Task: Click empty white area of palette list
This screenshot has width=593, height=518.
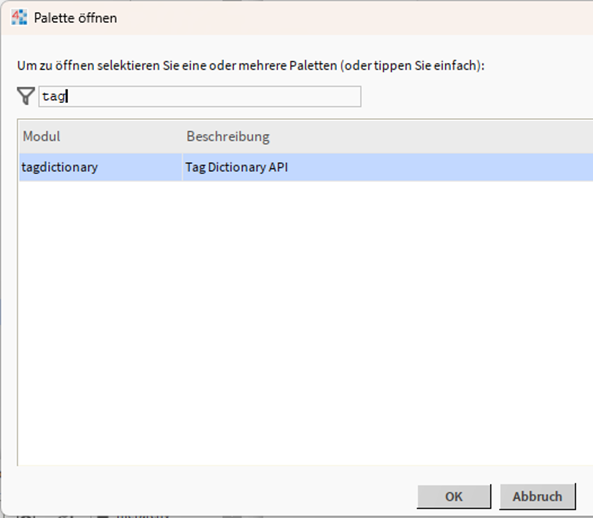Action: pos(303,321)
